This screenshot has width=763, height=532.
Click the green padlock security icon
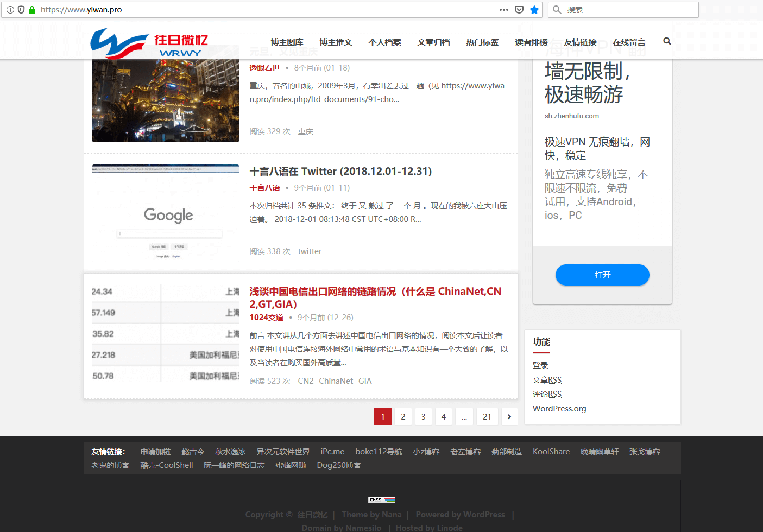32,10
